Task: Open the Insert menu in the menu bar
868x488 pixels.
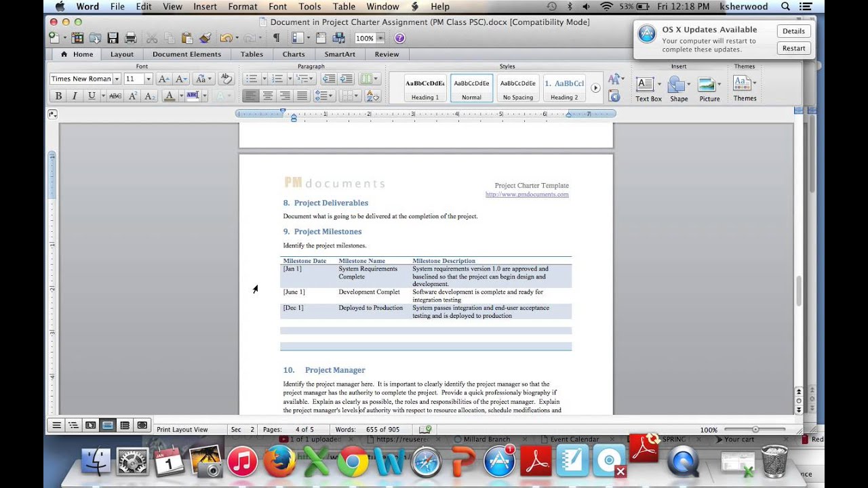Action: coord(205,7)
